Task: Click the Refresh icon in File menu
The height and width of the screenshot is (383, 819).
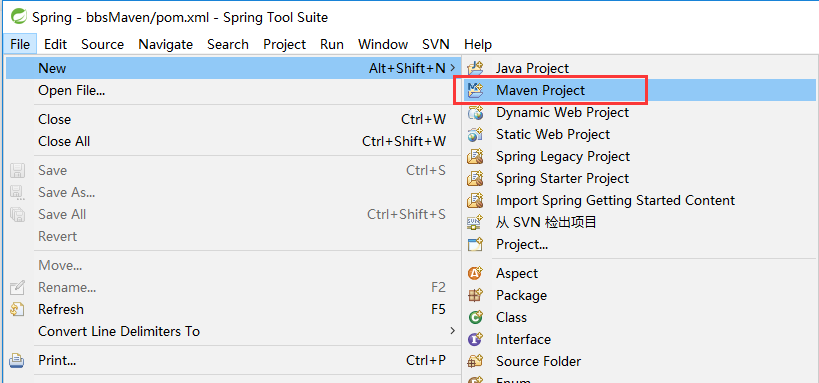Action: [18, 309]
